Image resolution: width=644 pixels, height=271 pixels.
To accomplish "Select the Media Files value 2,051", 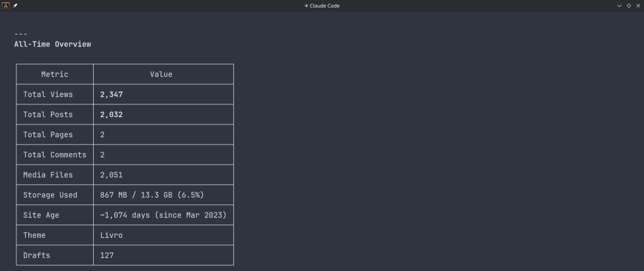I will point(111,175).
